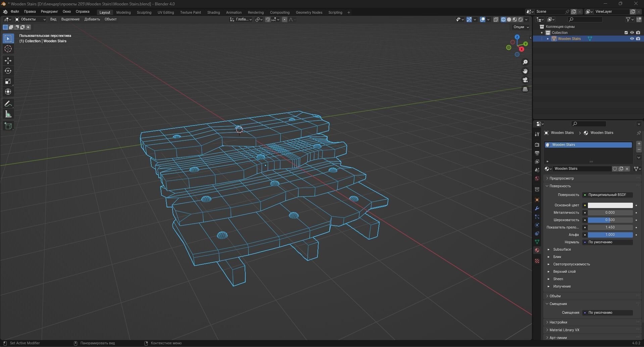Switch to solid viewport shading
The height and width of the screenshot is (347, 644).
[509, 19]
